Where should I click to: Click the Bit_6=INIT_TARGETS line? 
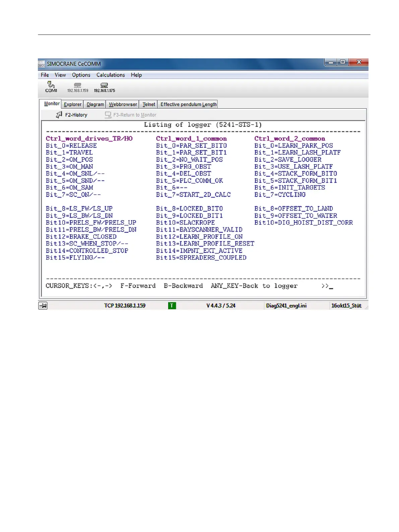coord(290,188)
